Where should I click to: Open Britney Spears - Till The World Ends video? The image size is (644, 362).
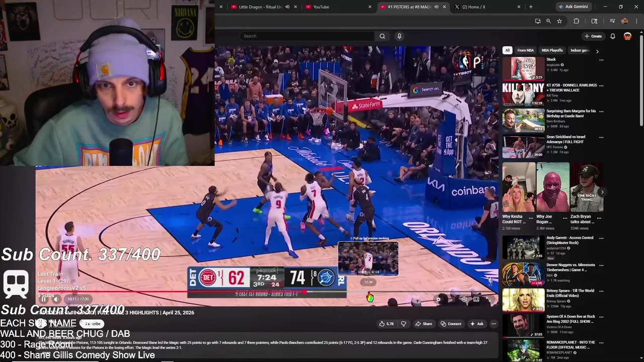click(523, 300)
